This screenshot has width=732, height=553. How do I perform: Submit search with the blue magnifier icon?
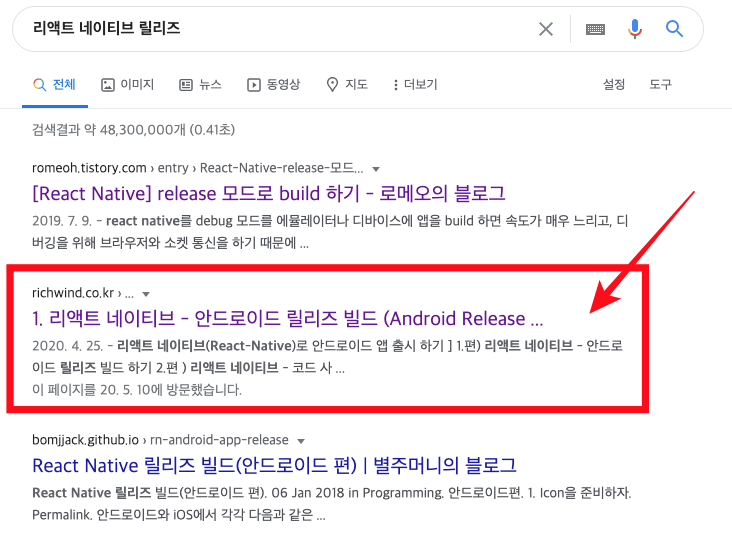(674, 29)
